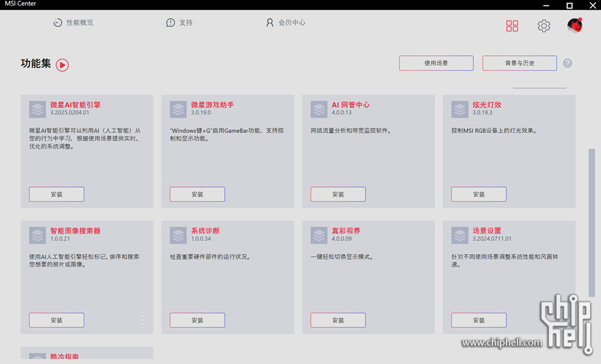Click the vertical scrollbar thumb
This screenshot has width=601, height=364.
coord(592,223)
